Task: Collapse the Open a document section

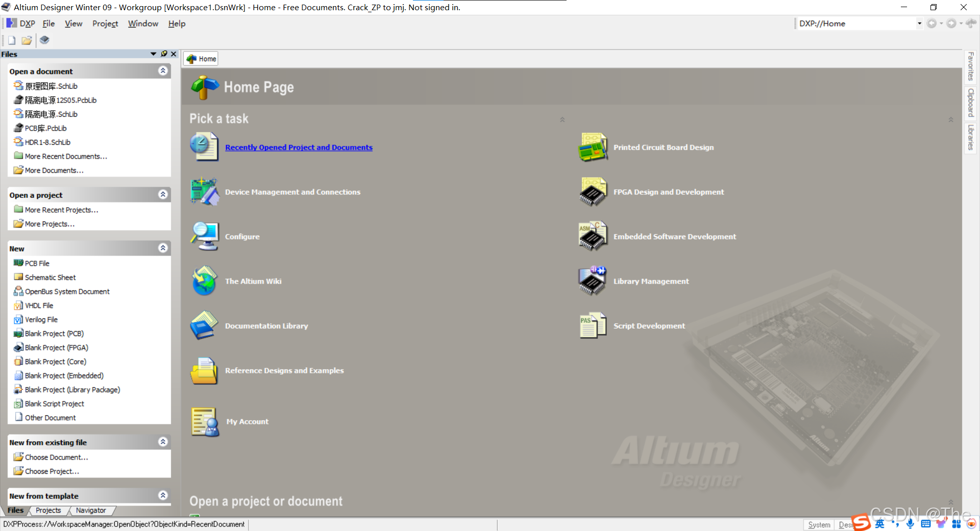Action: [x=163, y=71]
